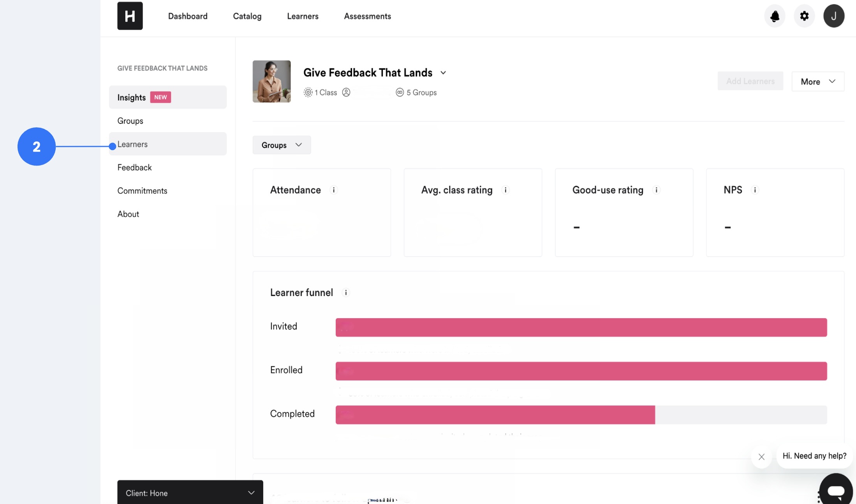Switch to the Assessments tab
This screenshot has width=856, height=504.
(x=367, y=16)
